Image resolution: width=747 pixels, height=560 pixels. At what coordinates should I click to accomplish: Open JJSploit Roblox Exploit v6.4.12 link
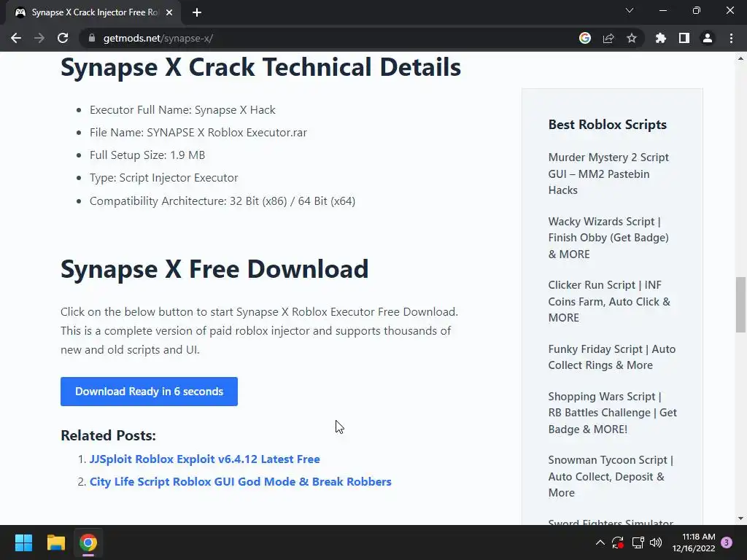205,459
